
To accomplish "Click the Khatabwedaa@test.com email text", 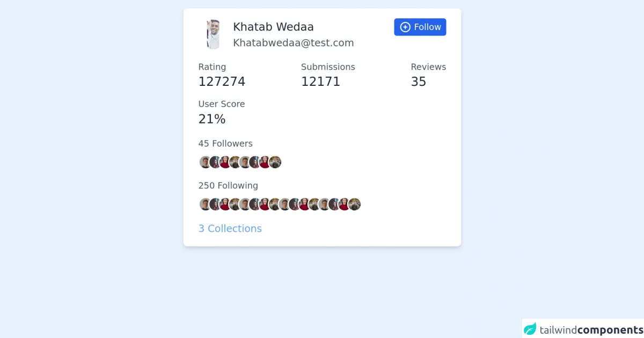I will click(293, 43).
